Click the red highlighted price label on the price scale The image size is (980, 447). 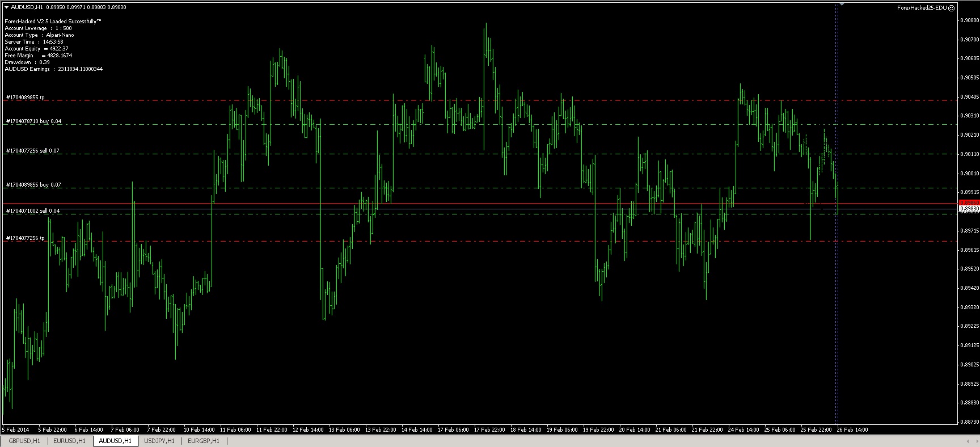coord(968,203)
